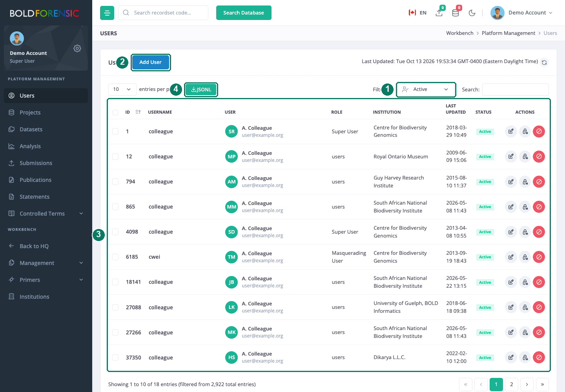565x392 pixels.
Task: Expand the Primers sidebar section
Action: [x=46, y=280]
